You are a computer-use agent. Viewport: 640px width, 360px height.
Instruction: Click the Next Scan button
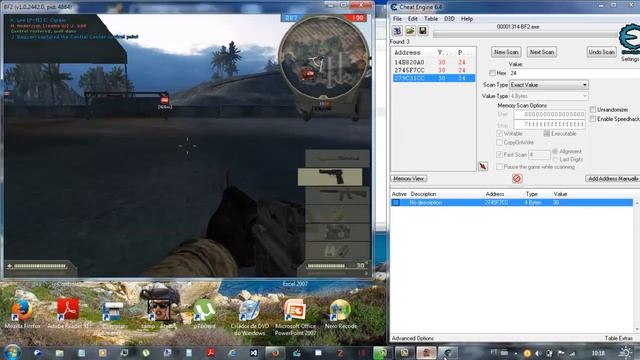542,52
